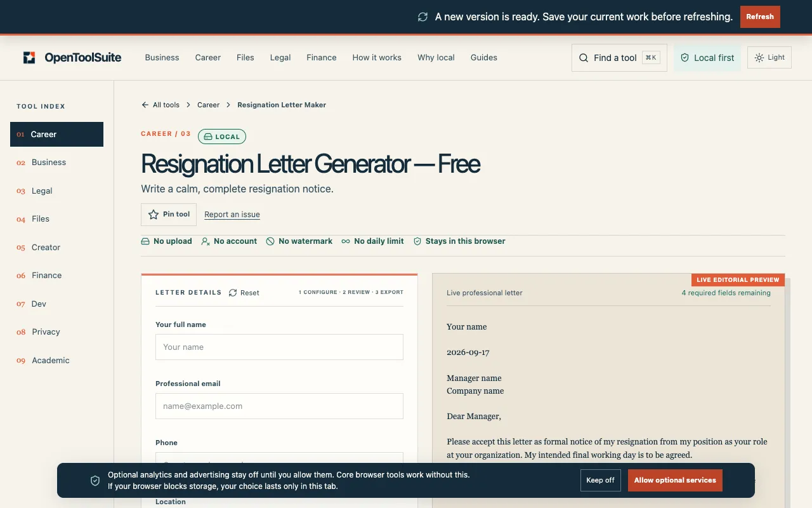Open the Career menu in top navigation
The width and height of the screenshot is (812, 508).
208,57
